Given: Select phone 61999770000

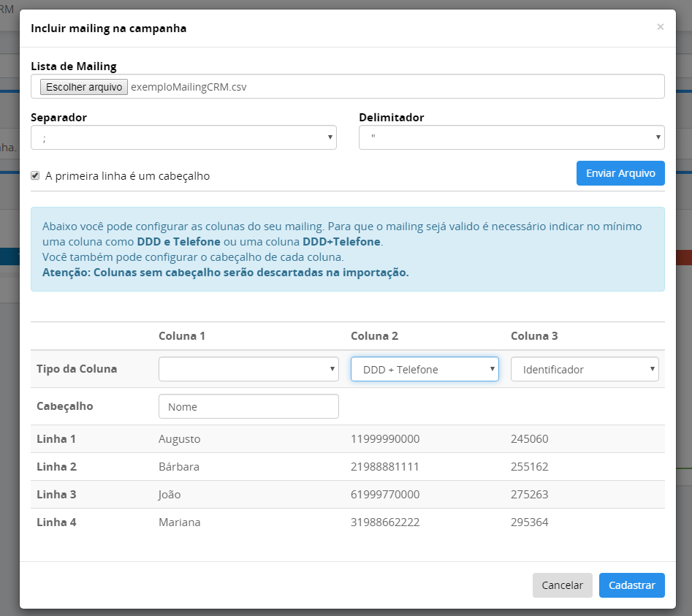Looking at the screenshot, I should [x=385, y=494].
